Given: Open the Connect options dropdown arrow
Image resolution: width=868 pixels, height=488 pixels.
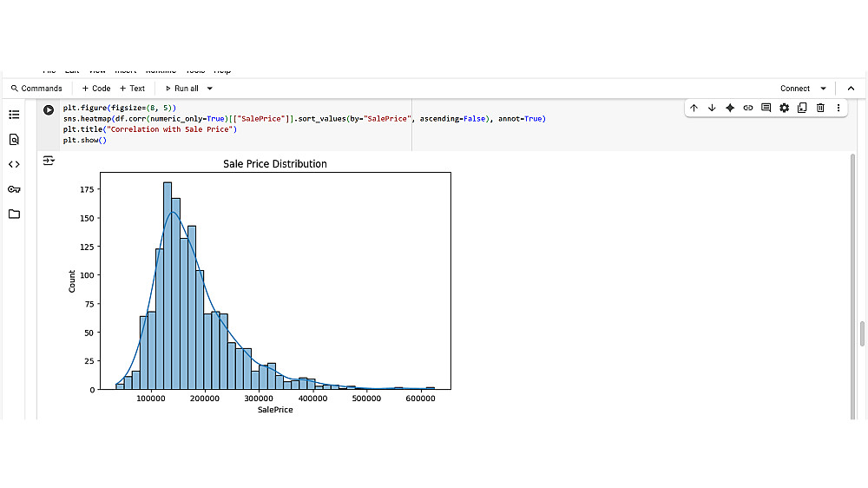Looking at the screenshot, I should click(824, 89).
